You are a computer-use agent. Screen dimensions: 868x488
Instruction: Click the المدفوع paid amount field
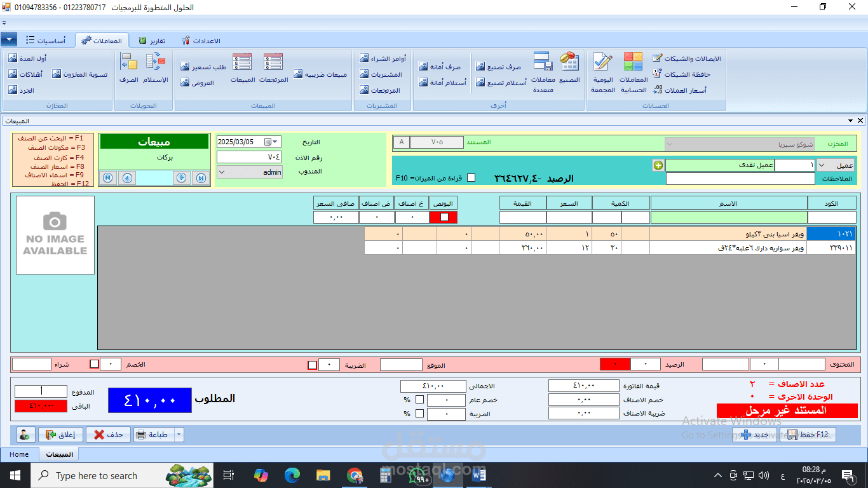pyautogui.click(x=41, y=391)
